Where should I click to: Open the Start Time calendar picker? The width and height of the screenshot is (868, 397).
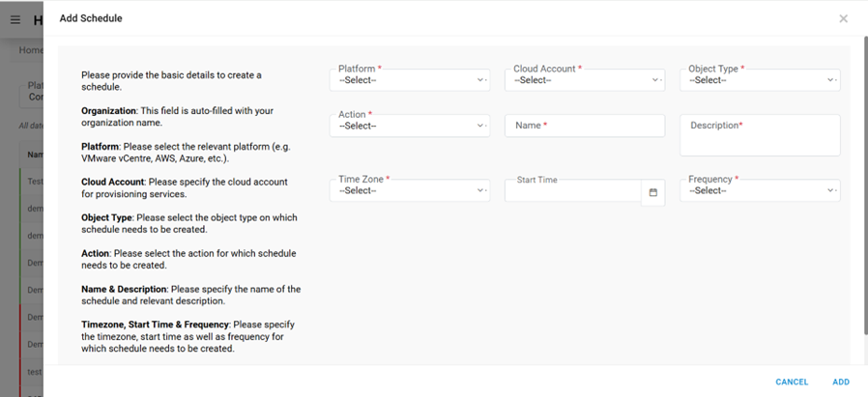[652, 192]
